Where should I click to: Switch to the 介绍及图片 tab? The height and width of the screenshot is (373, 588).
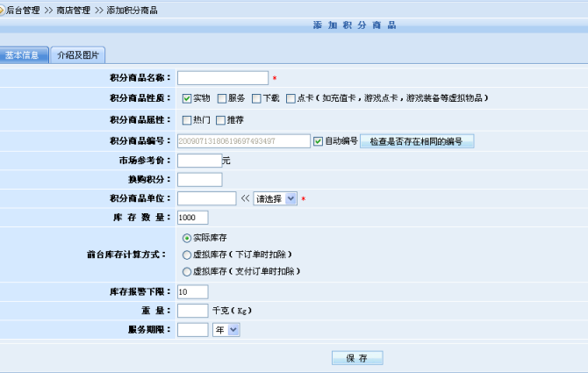[78, 54]
